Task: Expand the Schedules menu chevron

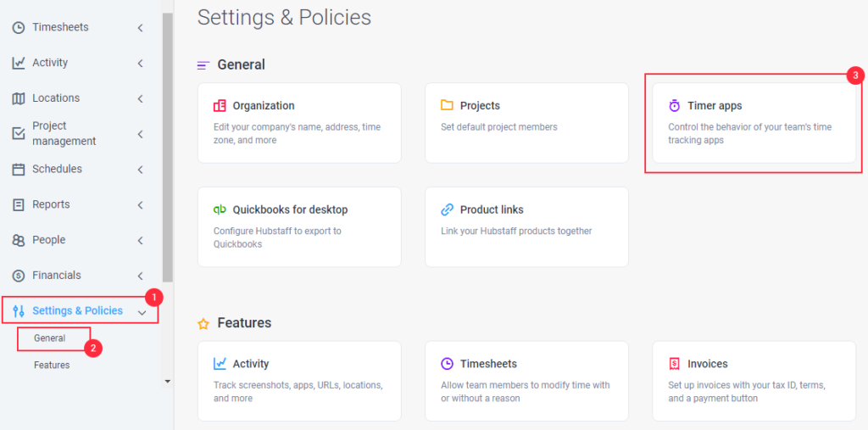Action: (x=141, y=170)
